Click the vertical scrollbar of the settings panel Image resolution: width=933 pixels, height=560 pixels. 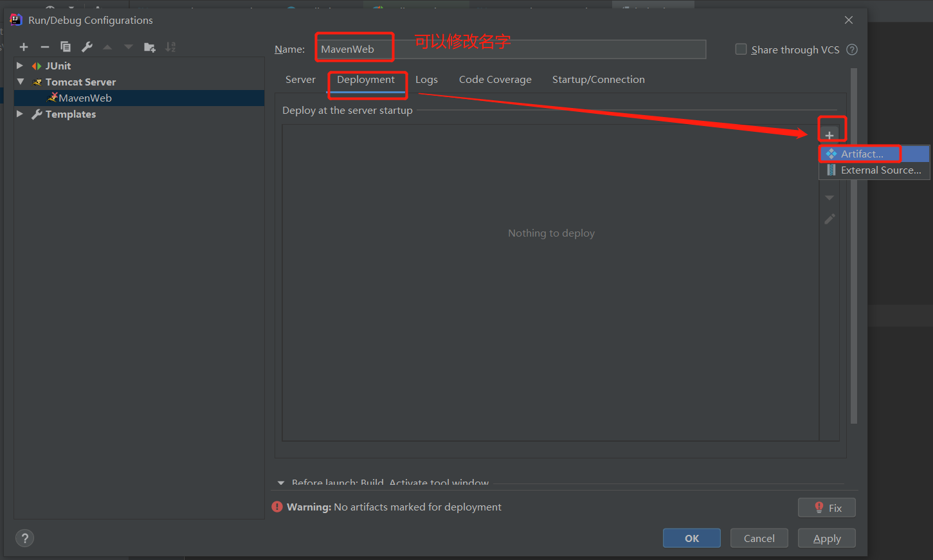click(854, 246)
